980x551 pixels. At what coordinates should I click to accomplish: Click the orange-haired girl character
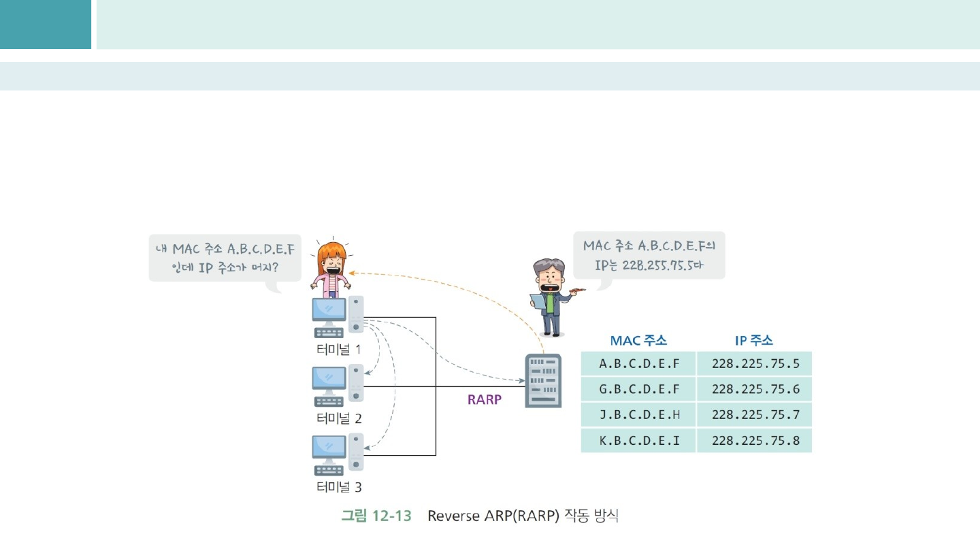pyautogui.click(x=333, y=270)
